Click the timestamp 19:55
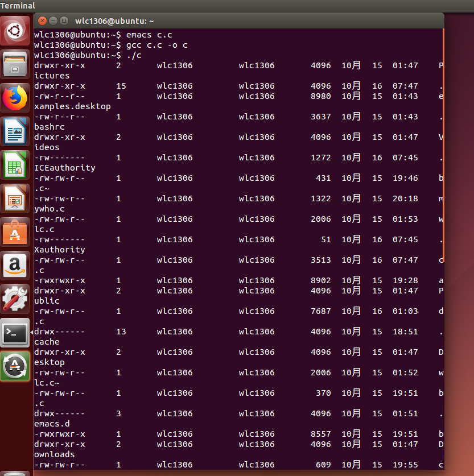474x476 pixels. click(x=405, y=465)
